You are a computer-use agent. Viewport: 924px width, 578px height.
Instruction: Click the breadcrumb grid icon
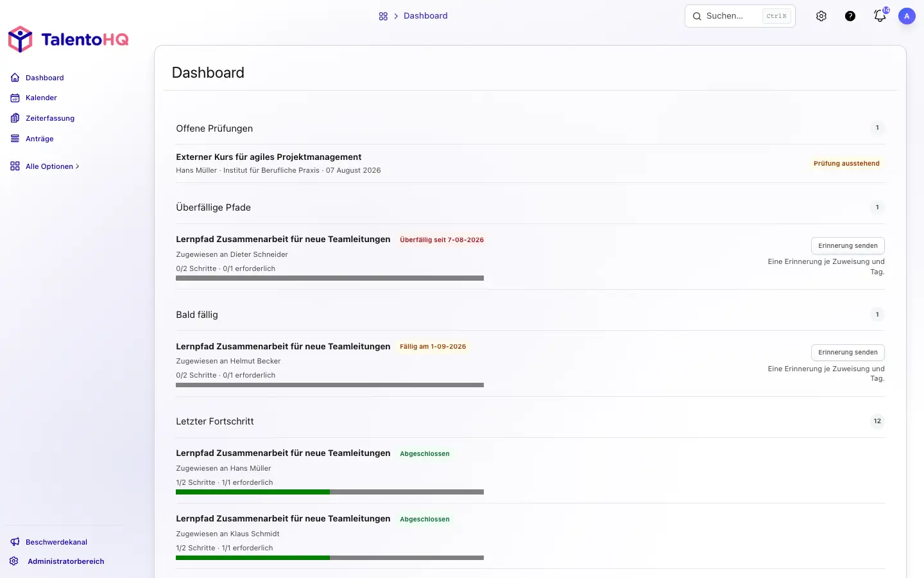(x=383, y=16)
